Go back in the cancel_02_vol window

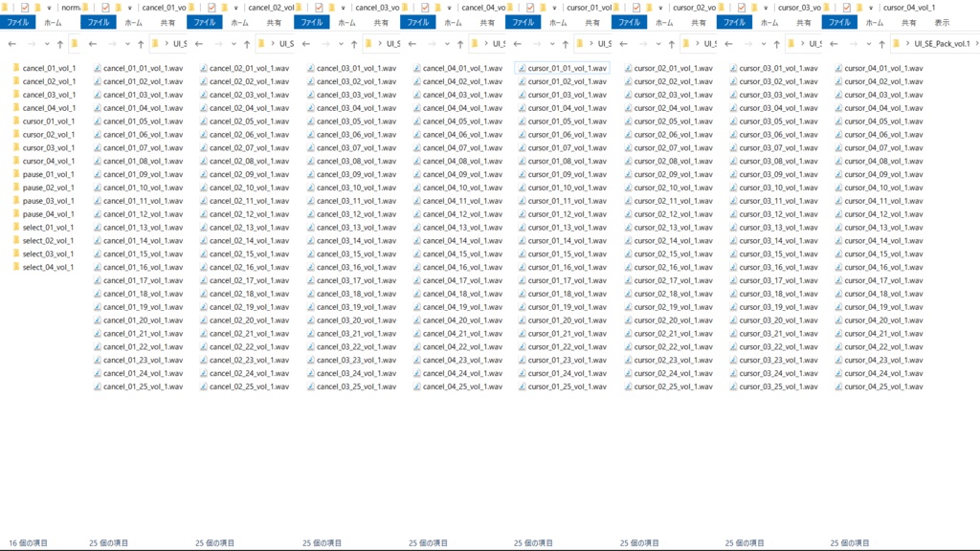coord(199,44)
